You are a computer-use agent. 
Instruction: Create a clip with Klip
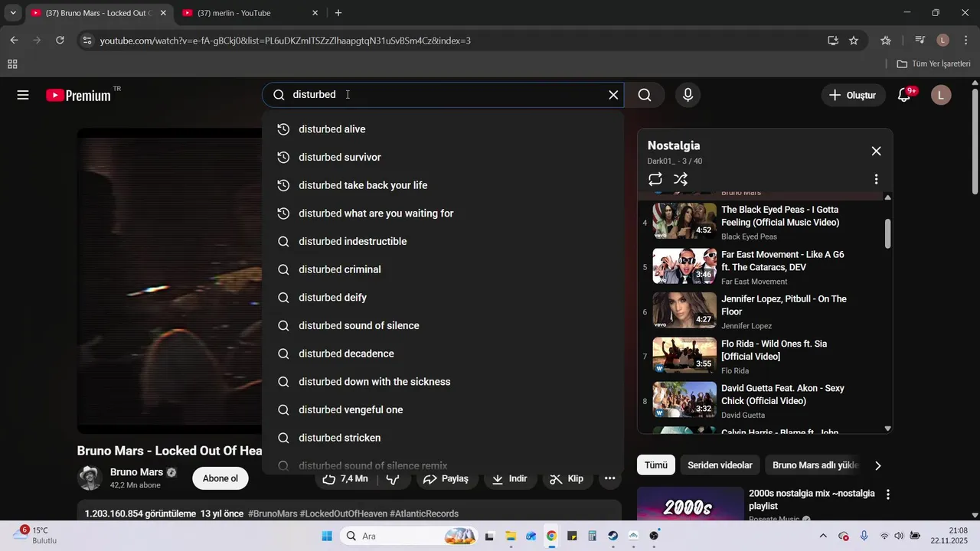coord(567,478)
